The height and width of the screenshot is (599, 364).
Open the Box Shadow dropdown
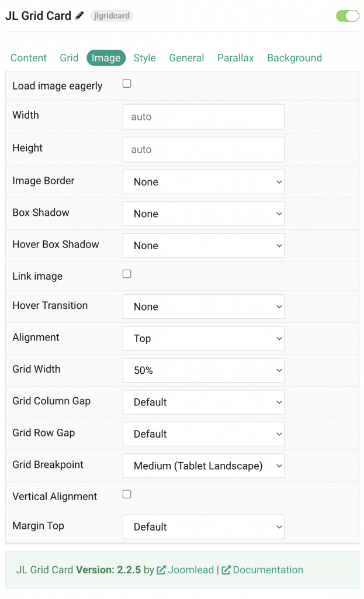click(203, 214)
